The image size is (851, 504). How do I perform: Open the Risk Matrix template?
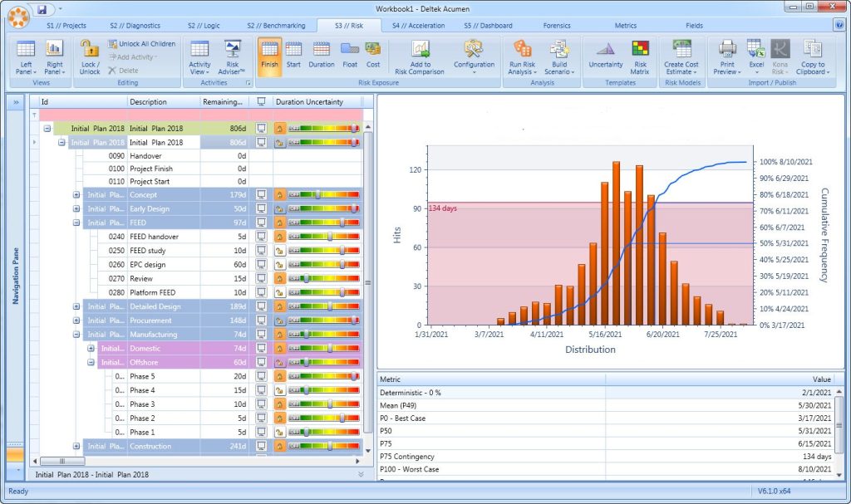point(640,57)
